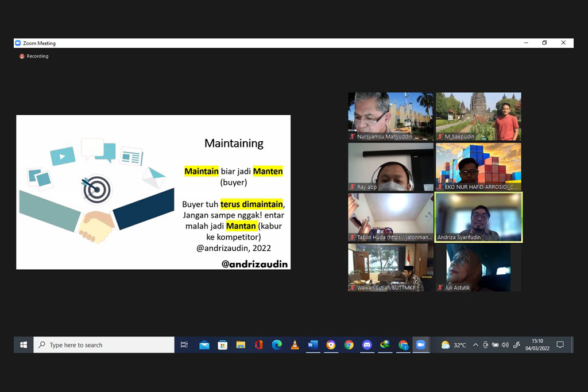Image resolution: width=588 pixels, height=392 pixels.
Task: Open the Windows Start menu
Action: pos(24,345)
